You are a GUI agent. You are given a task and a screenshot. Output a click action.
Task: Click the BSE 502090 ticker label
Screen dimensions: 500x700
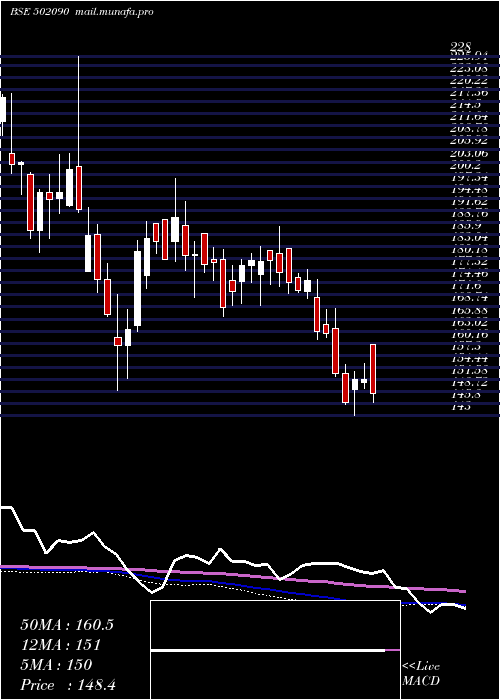pos(39,12)
